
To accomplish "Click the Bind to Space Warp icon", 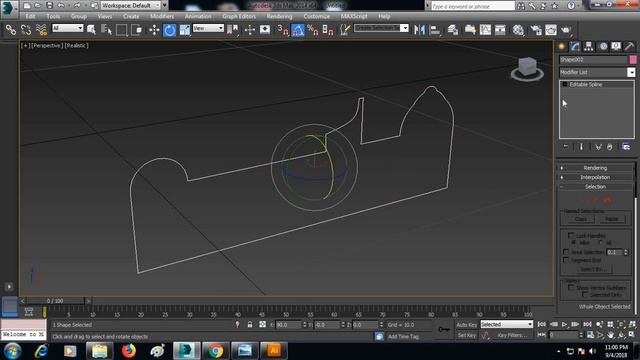I will [41, 30].
